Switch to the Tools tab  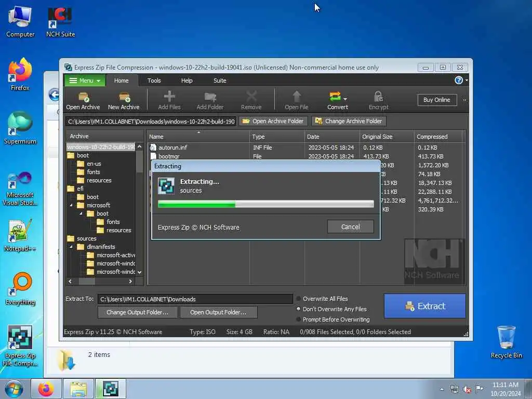click(x=154, y=81)
